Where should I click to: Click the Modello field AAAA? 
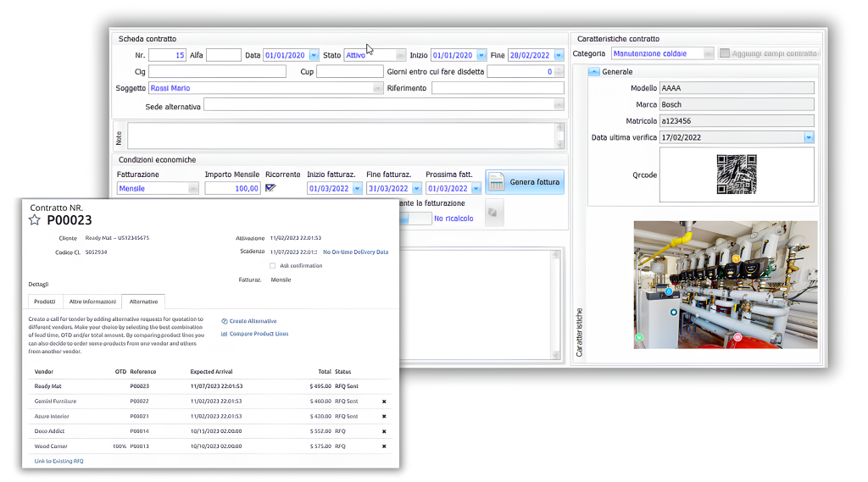737,88
